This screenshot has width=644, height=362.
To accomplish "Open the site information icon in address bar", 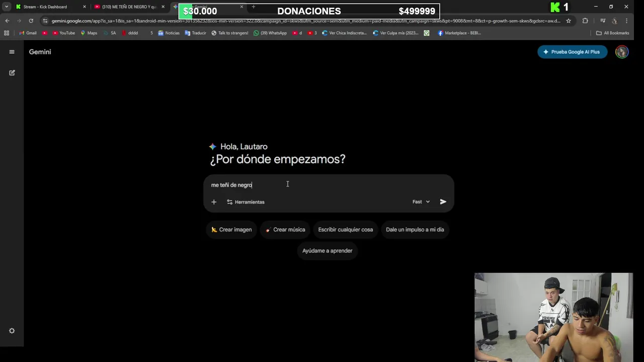I will click(45, 21).
